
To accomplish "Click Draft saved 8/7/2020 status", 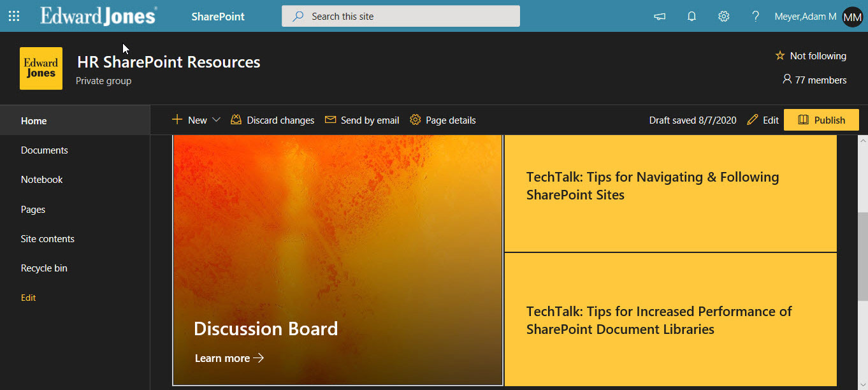I will pyautogui.click(x=693, y=120).
